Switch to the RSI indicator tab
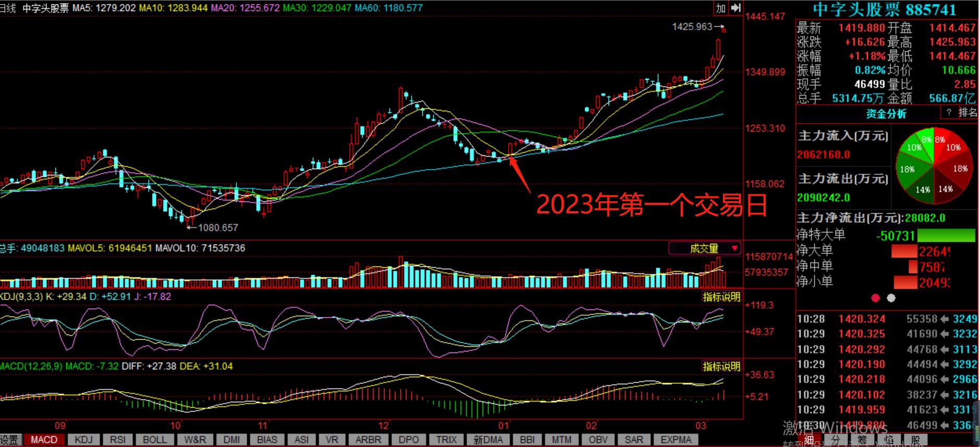This screenshot has height=447, width=980. coord(118,440)
